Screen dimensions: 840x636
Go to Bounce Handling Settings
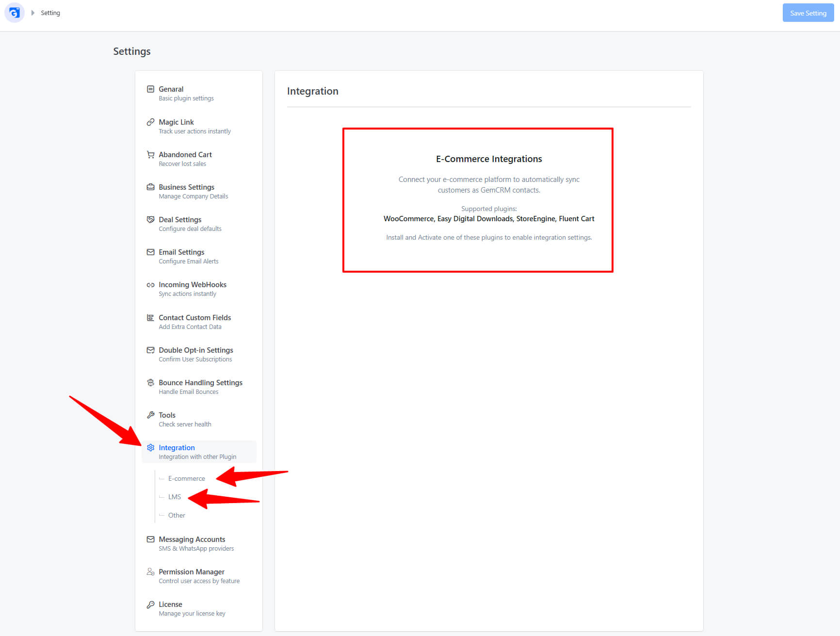(x=199, y=387)
